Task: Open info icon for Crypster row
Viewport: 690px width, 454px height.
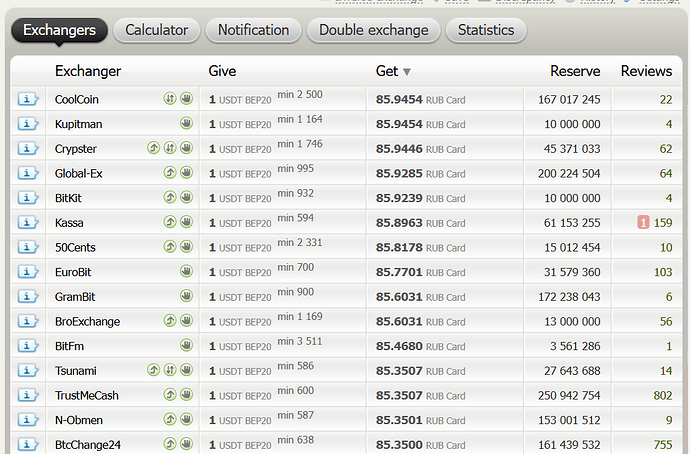Action: 28,148
